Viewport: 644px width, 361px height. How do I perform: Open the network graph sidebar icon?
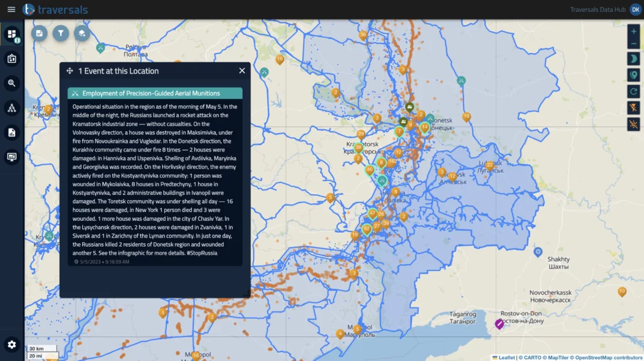click(x=12, y=108)
